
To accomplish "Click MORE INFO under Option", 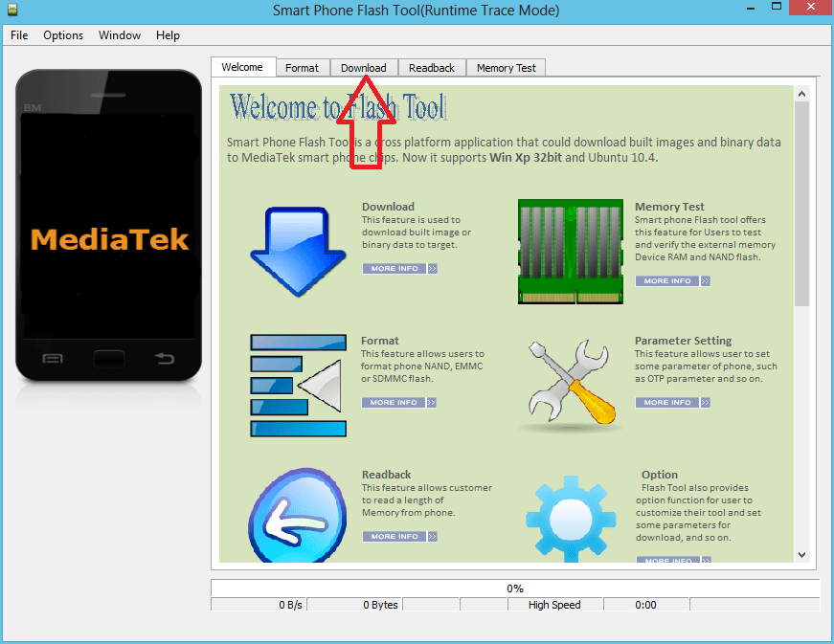I will click(x=673, y=560).
